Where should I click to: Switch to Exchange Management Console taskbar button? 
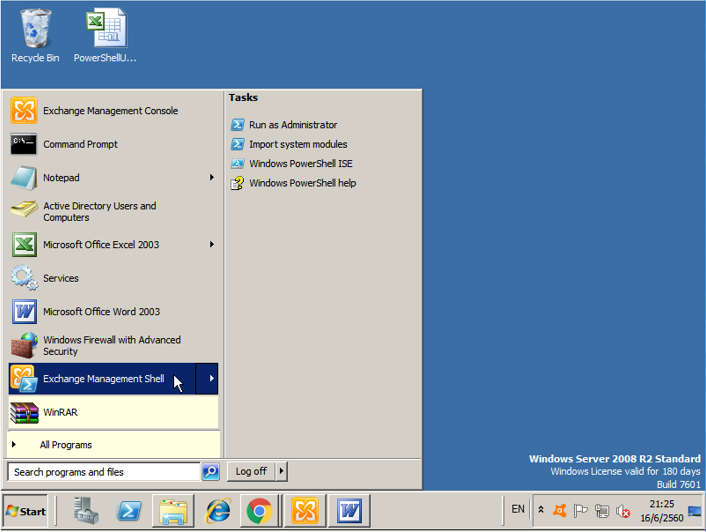304,510
